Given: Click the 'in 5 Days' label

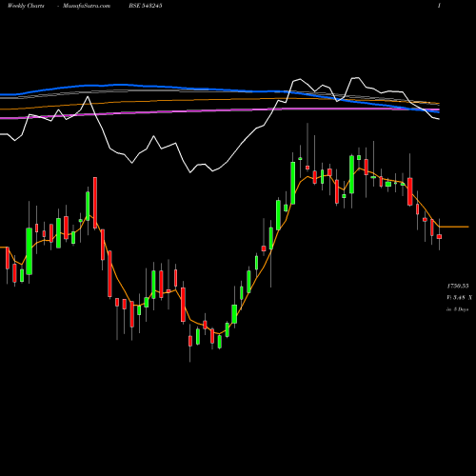Looking at the screenshot, I should pos(458,309).
